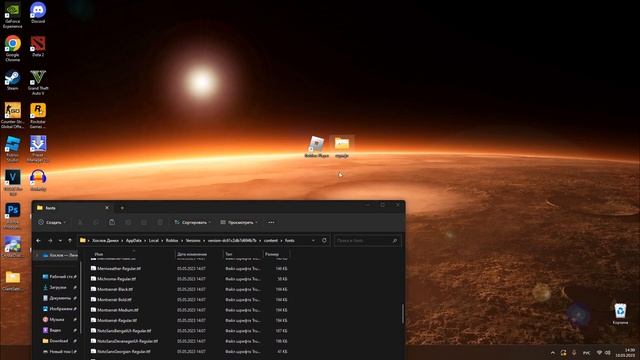Select the Audacity headphones icon

[38, 180]
